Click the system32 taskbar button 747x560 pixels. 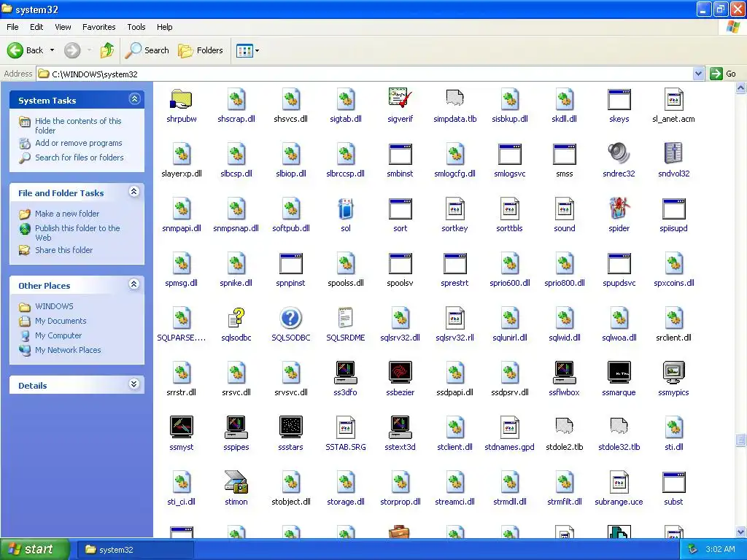[135, 550]
